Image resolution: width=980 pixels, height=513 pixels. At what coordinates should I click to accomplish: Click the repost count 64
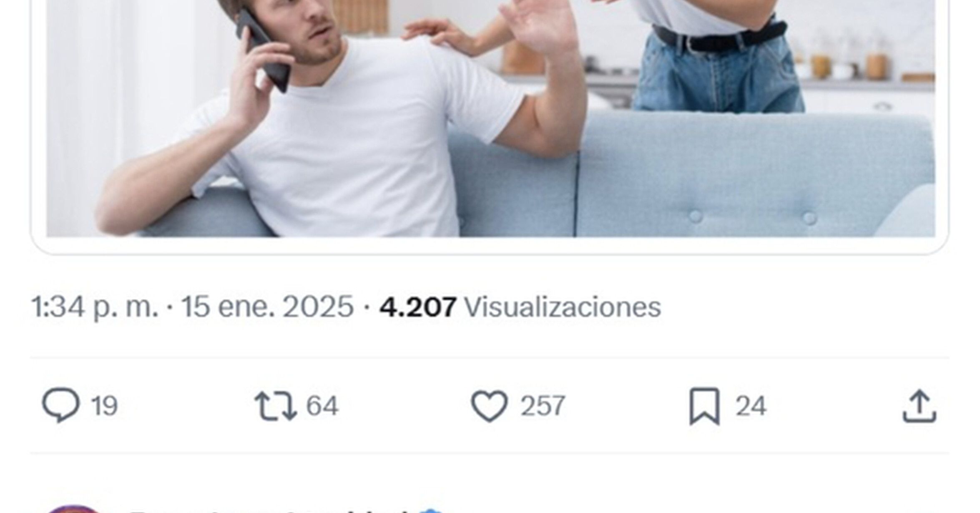click(x=322, y=405)
